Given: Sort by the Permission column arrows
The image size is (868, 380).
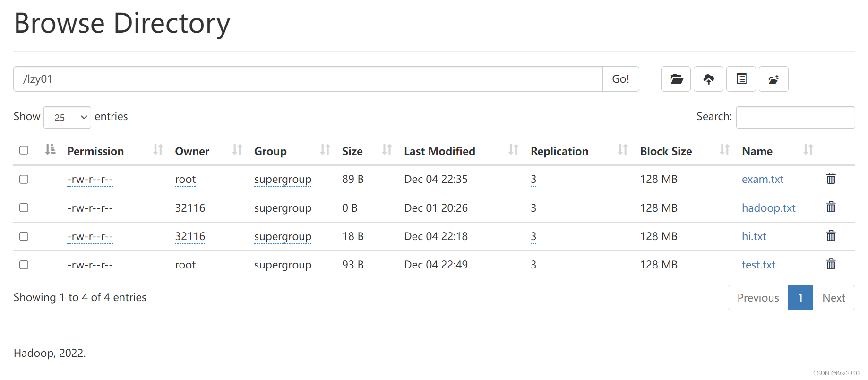Looking at the screenshot, I should click(x=158, y=150).
